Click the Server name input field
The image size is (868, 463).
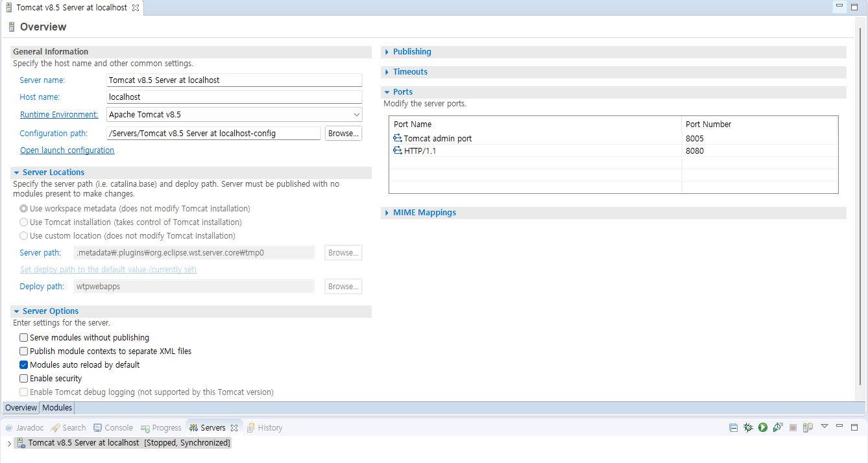(x=234, y=80)
